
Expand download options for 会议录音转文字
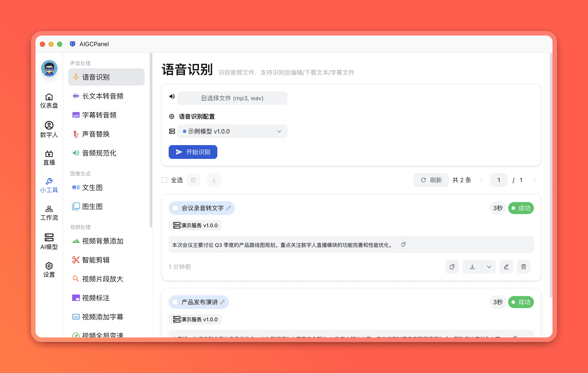[x=489, y=267]
